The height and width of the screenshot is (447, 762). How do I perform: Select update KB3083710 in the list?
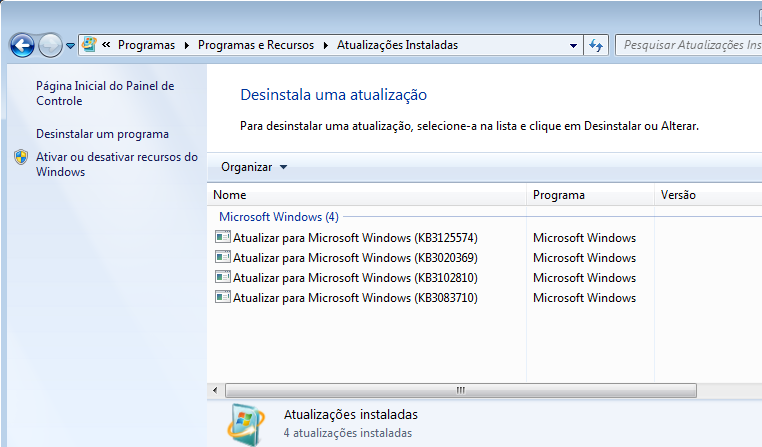[355, 298]
